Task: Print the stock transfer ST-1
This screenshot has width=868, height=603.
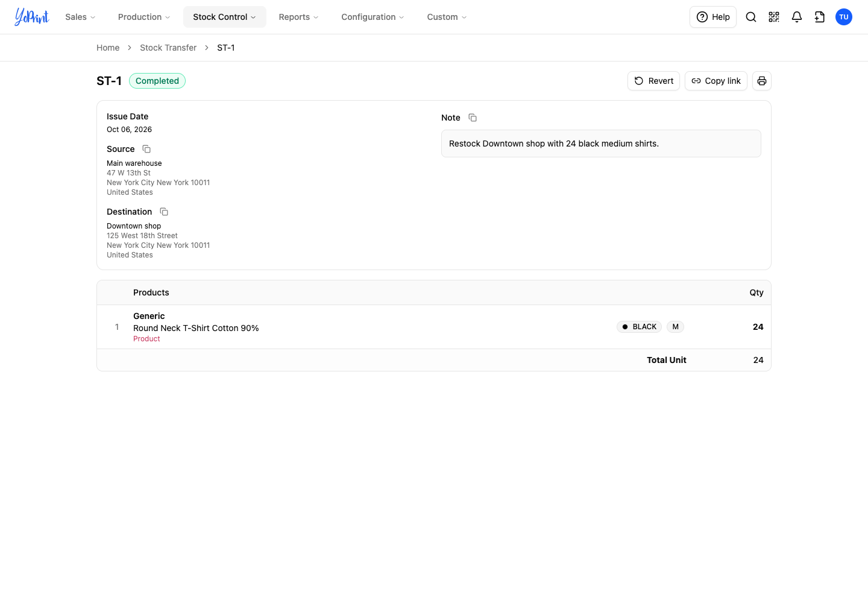Action: (762, 81)
